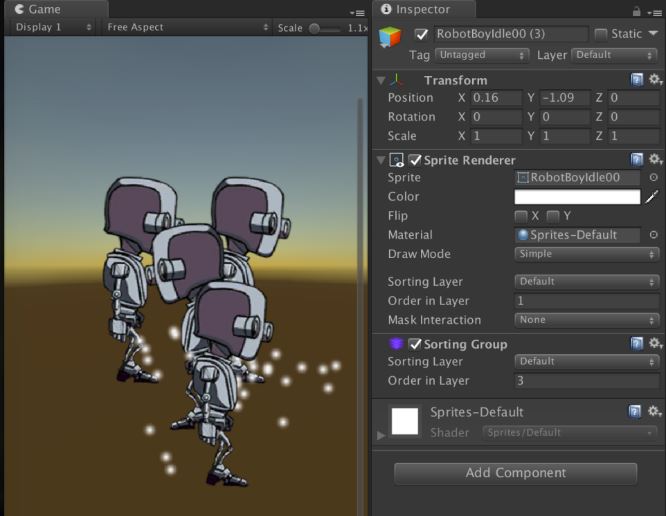Click the Sprite field object picker circle
This screenshot has width=666, height=516.
pyautogui.click(x=654, y=178)
